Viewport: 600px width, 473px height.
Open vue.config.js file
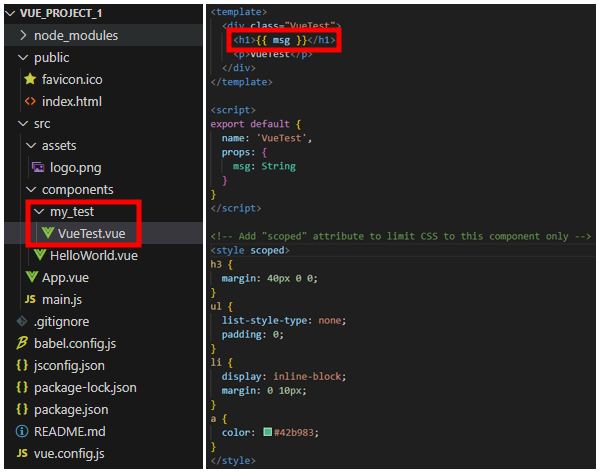coord(69,454)
